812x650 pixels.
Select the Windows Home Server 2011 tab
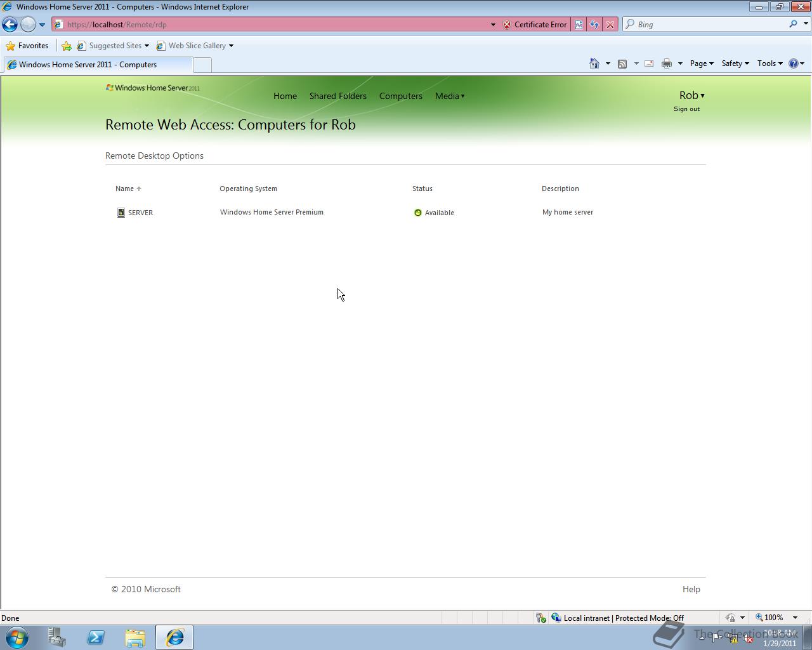pyautogui.click(x=98, y=65)
